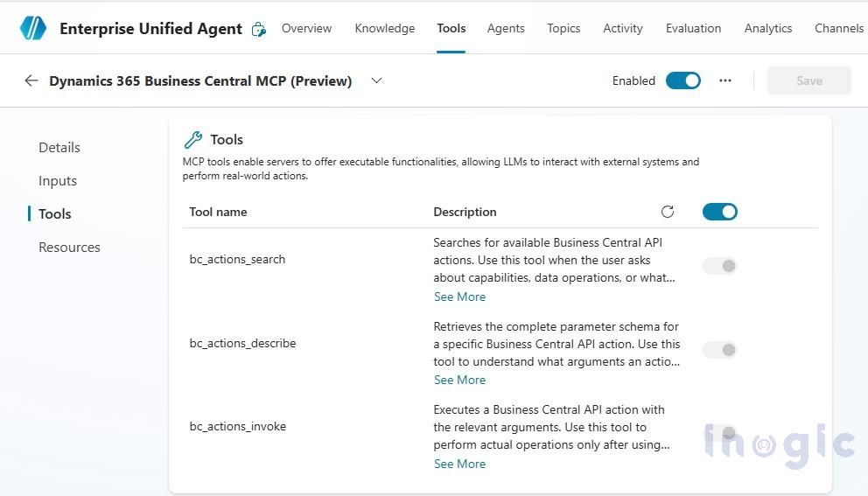This screenshot has width=868, height=496.
Task: Toggle the Enabled switch off
Action: pyautogui.click(x=683, y=80)
